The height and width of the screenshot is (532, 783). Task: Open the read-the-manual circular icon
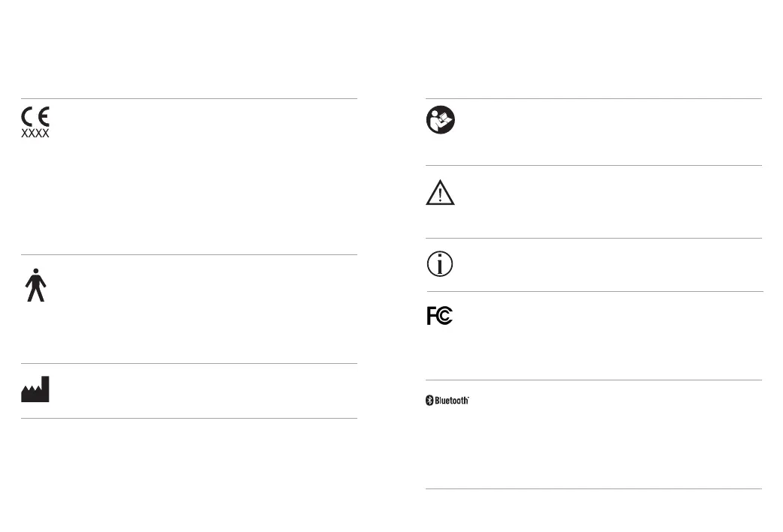point(441,120)
